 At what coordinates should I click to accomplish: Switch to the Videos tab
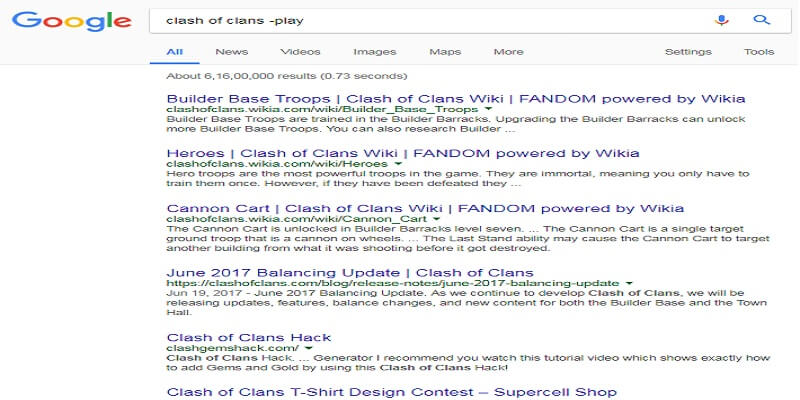pos(300,52)
